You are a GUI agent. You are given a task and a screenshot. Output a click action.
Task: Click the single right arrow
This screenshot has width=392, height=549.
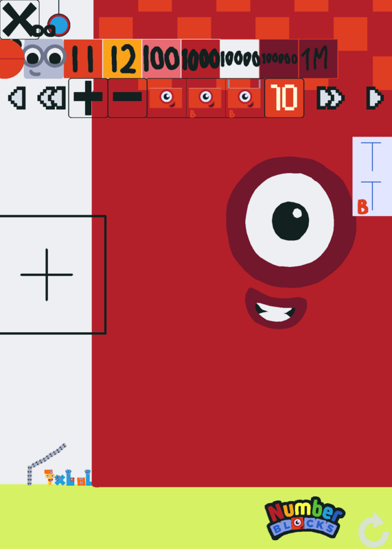click(376, 98)
